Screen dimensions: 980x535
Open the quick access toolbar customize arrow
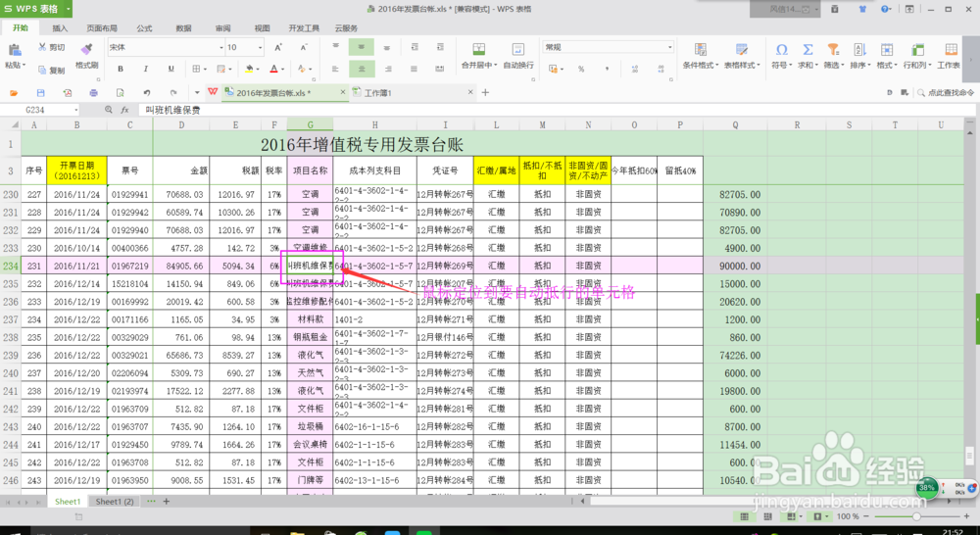click(x=197, y=92)
